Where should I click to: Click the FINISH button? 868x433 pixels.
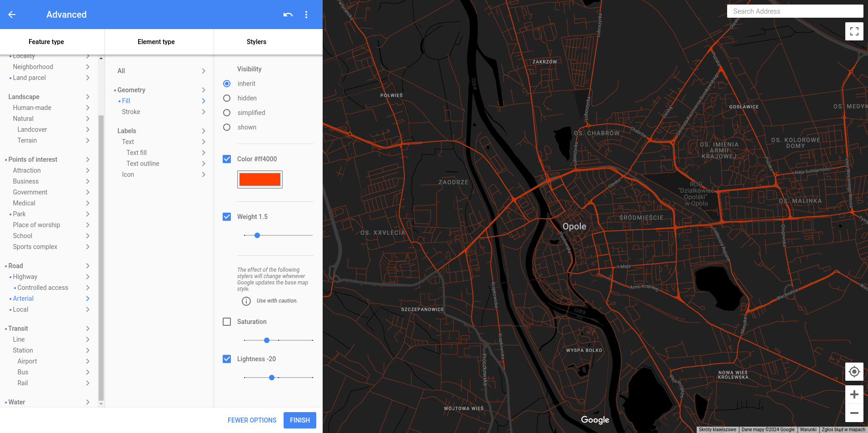point(300,420)
